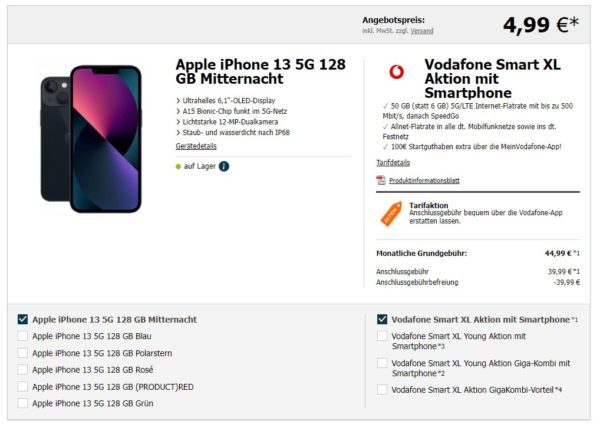Toggle checked Vodafone Smart XL Aktion checkbox
Viewport: 600px width, 424px height.
click(382, 319)
